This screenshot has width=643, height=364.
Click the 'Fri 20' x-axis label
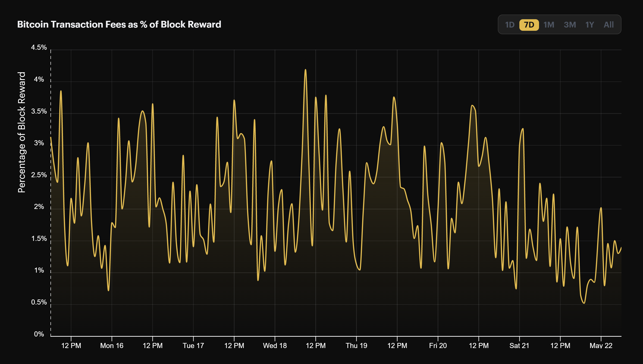pos(438,345)
